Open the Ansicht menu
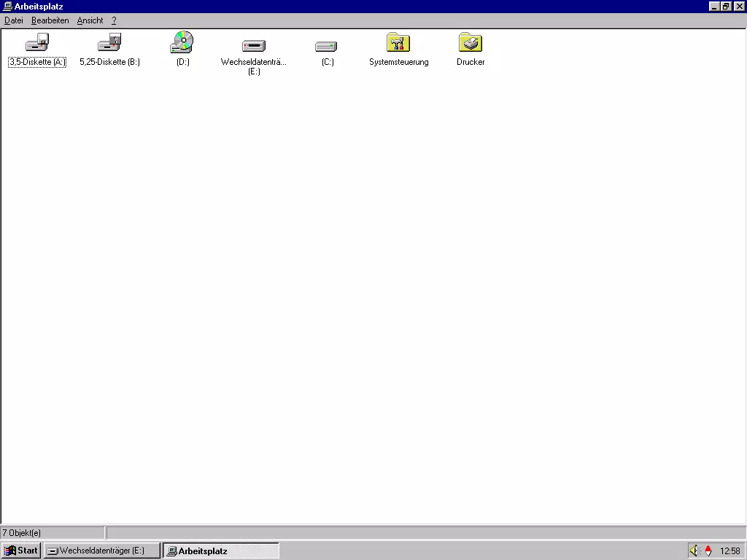 click(x=90, y=20)
